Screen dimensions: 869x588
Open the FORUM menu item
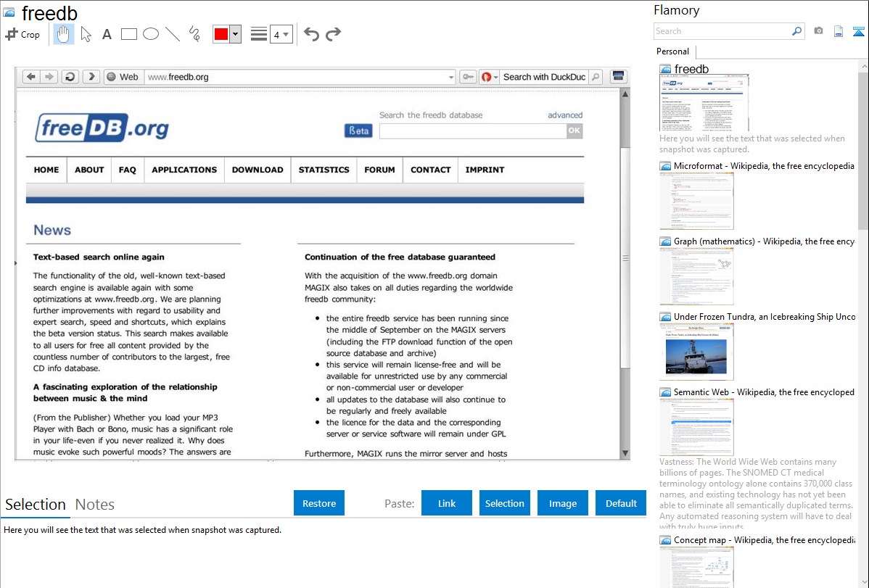(379, 170)
